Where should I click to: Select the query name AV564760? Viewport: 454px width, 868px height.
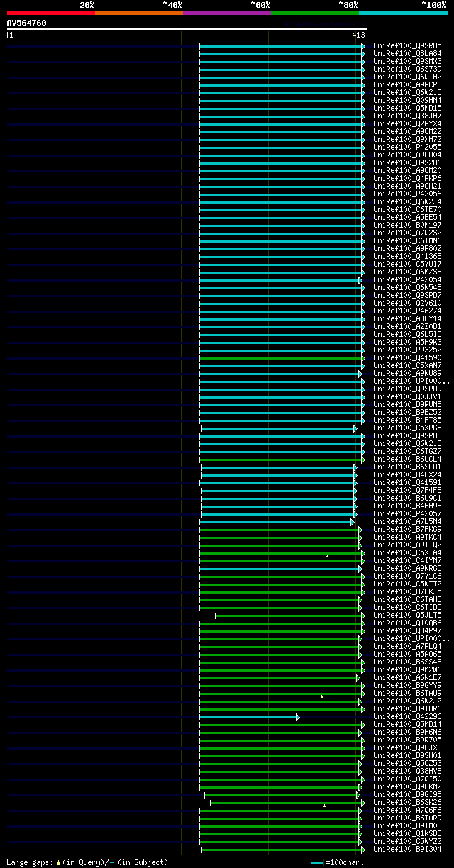27,23
